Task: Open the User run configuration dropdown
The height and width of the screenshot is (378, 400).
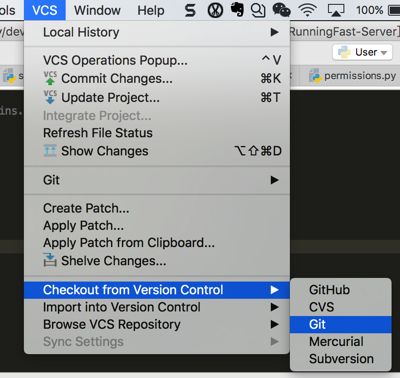Action: [x=362, y=52]
